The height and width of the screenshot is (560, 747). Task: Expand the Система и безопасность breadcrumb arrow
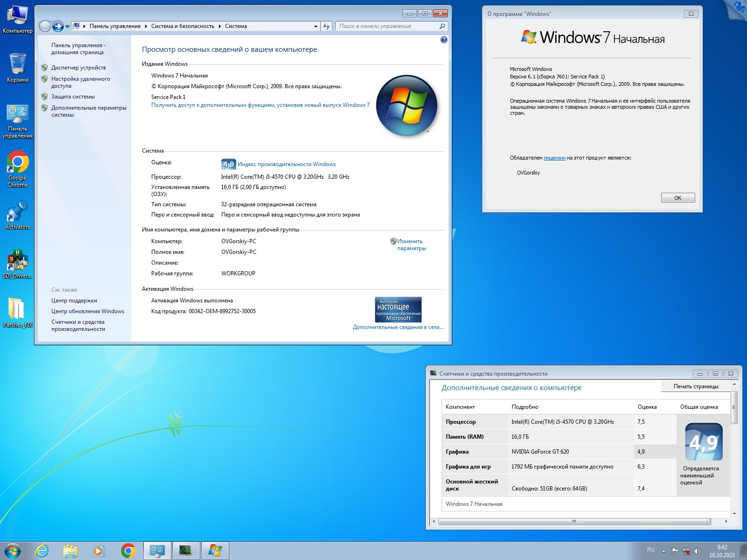219,26
